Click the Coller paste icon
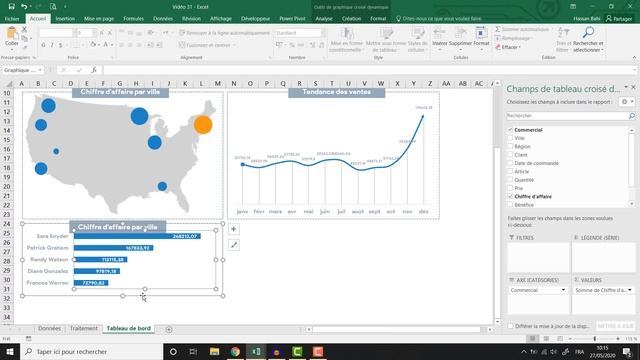This screenshot has height=360, width=640. 11,33
